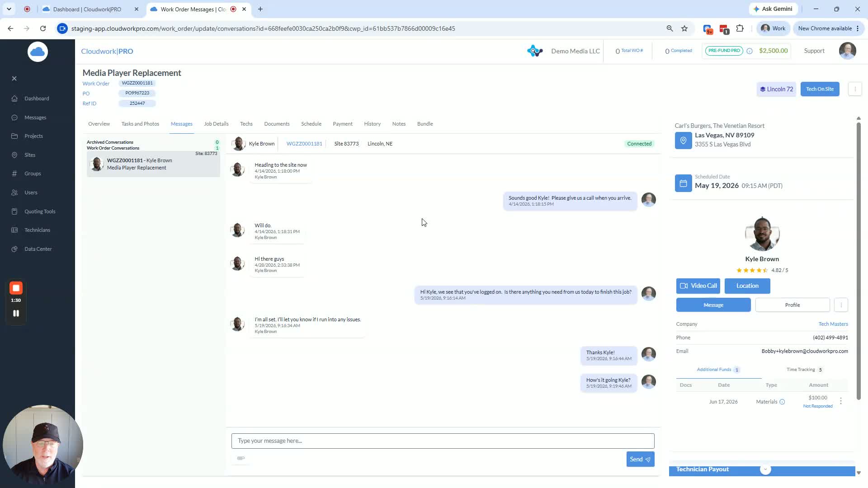Click the site location pin icon
868x488 pixels.
(683, 140)
